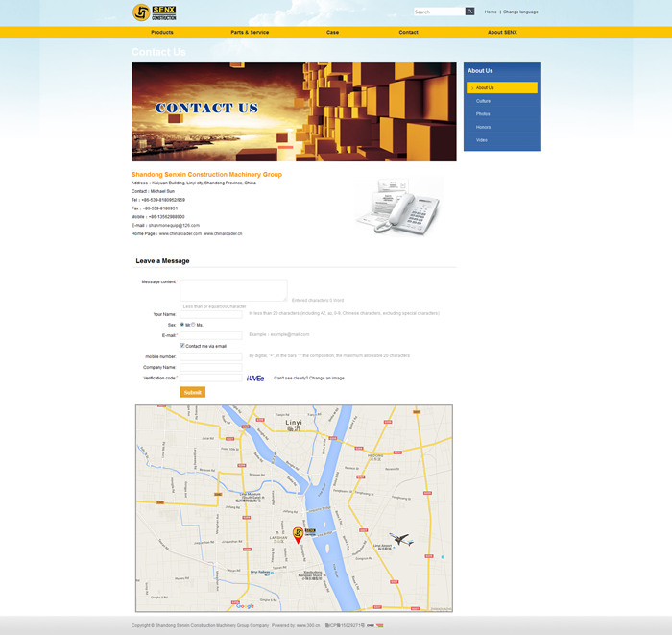
Task: Click the captcha verification image
Action: point(255,379)
